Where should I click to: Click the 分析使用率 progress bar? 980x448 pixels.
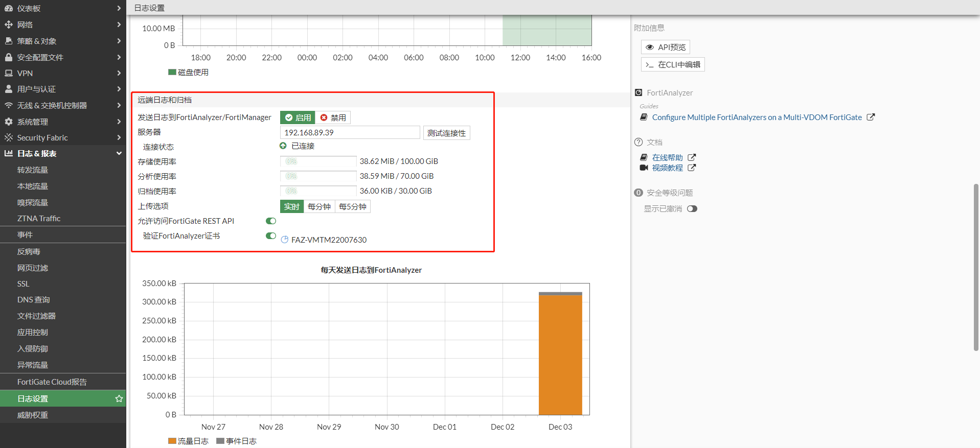coord(318,176)
